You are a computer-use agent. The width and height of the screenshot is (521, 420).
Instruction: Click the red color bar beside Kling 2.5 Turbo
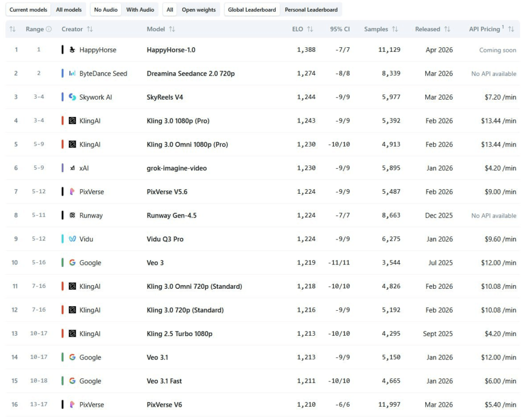[x=63, y=334]
